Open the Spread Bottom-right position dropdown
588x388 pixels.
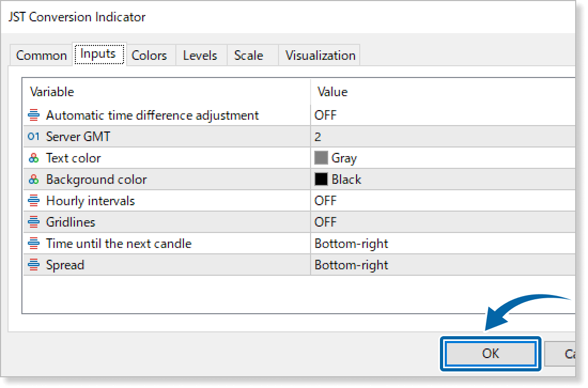[x=351, y=265]
